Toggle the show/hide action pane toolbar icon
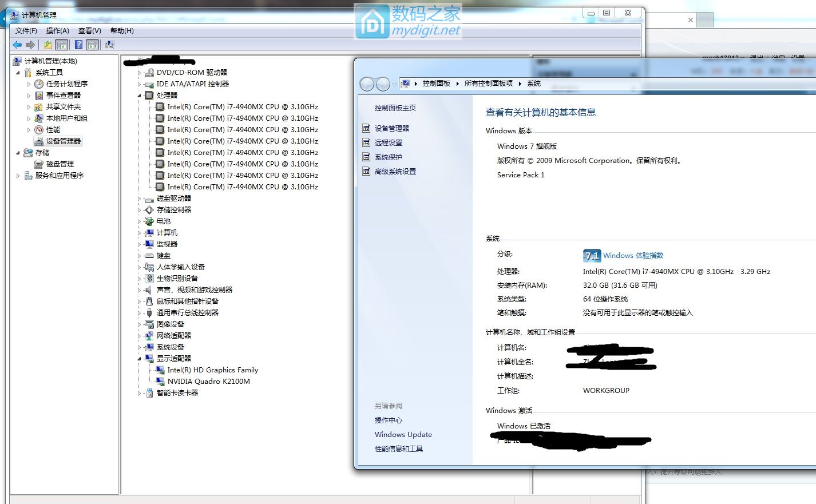Screen dimensions: 816x504 (x=93, y=45)
